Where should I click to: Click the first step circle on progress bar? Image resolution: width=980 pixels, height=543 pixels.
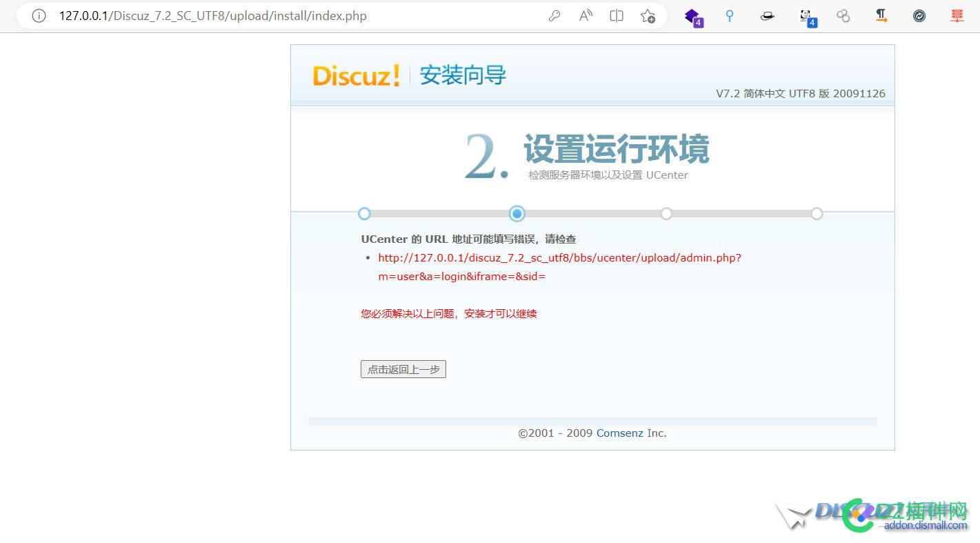tap(365, 214)
